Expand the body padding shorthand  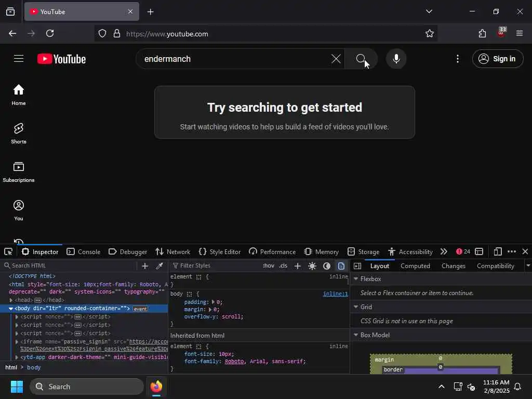tap(213, 302)
